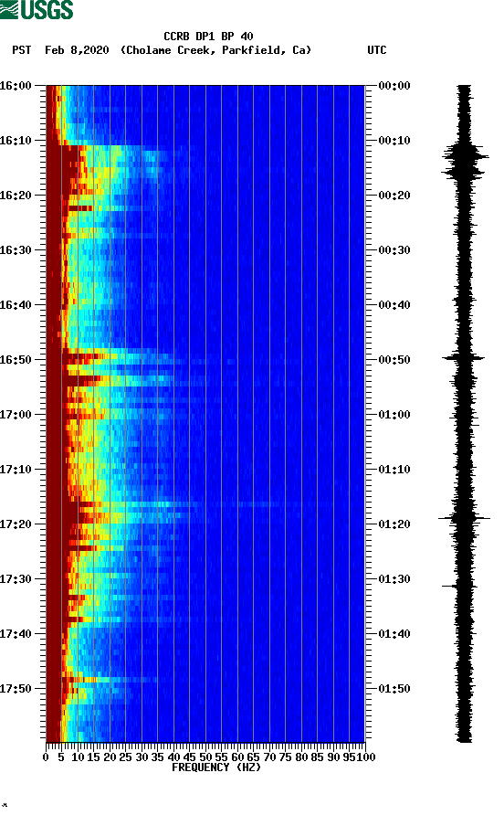Click the '16:30' PST time label
504x815 pixels.
click(16, 250)
